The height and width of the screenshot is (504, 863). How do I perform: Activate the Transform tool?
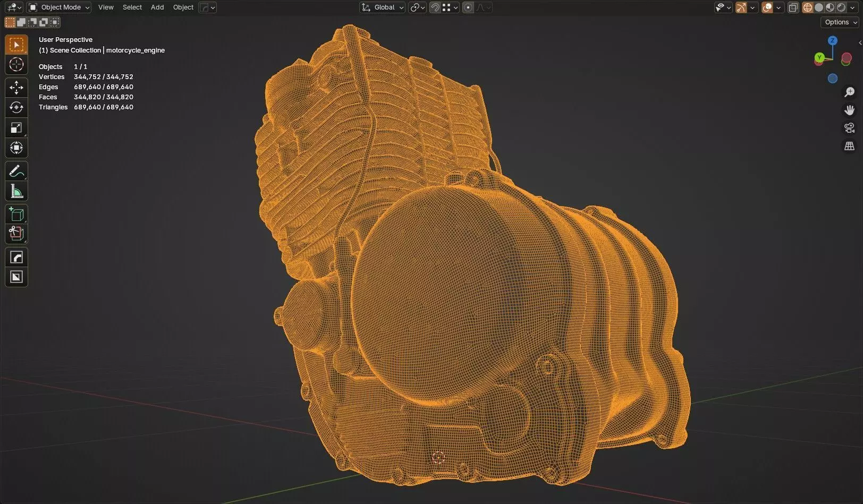(x=16, y=148)
